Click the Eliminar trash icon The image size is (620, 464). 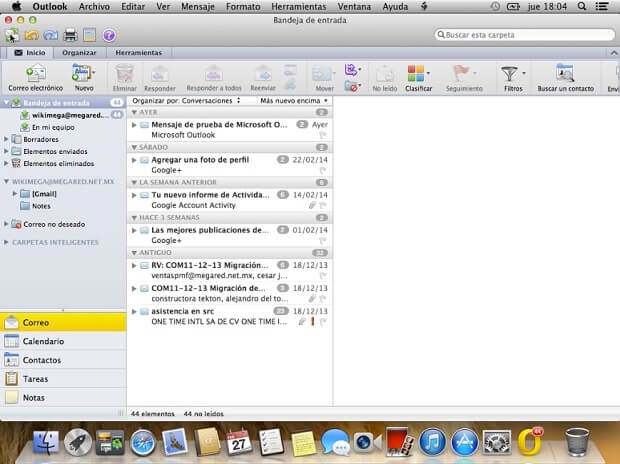click(125, 74)
